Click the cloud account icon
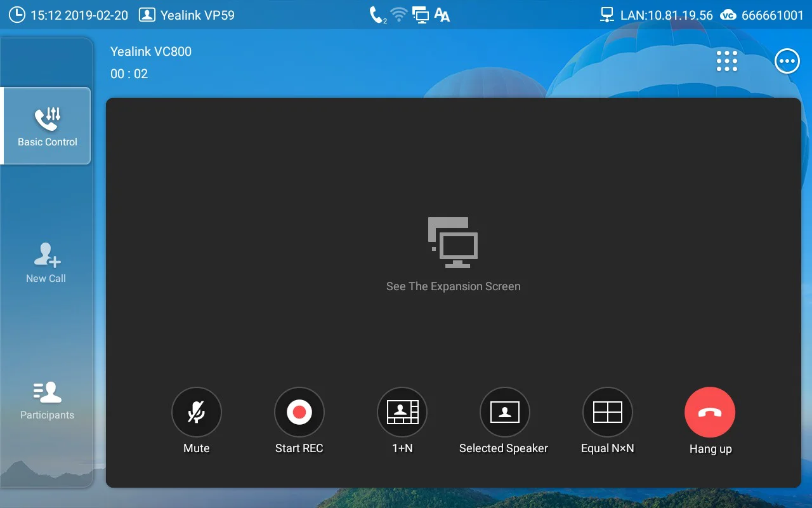Image resolution: width=812 pixels, height=508 pixels. (728, 15)
